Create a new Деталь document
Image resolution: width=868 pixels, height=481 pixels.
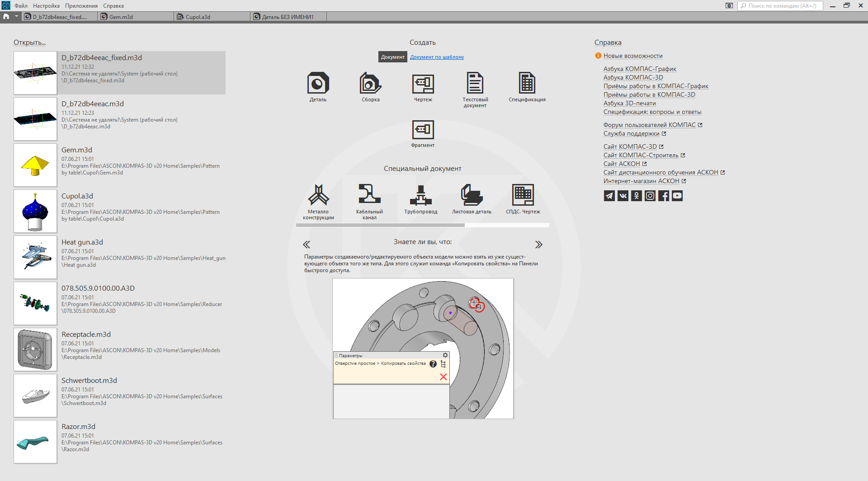click(x=318, y=87)
